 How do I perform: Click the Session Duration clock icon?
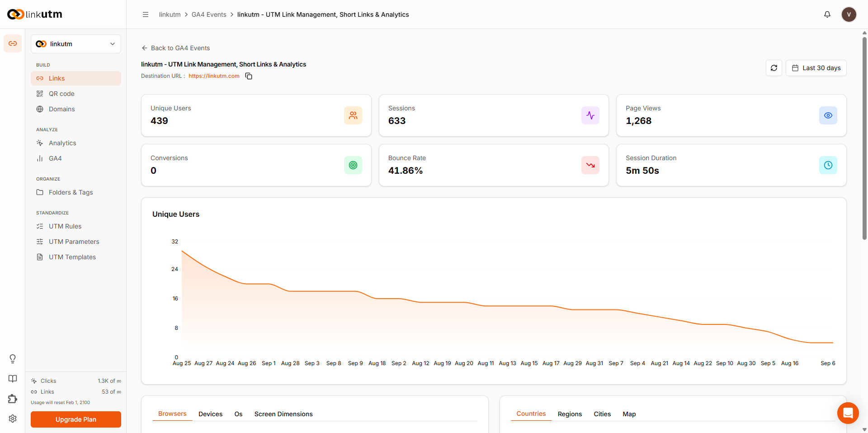coord(828,165)
